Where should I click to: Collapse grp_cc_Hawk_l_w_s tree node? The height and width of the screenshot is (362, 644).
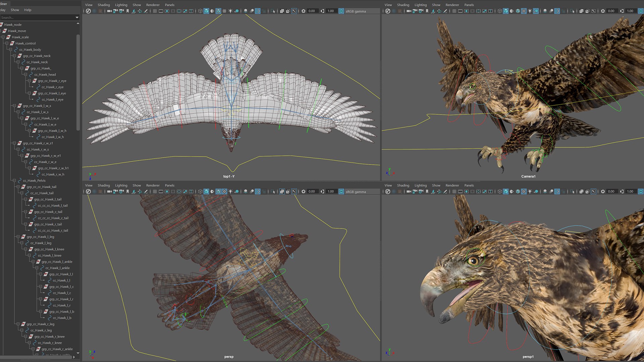point(14,106)
